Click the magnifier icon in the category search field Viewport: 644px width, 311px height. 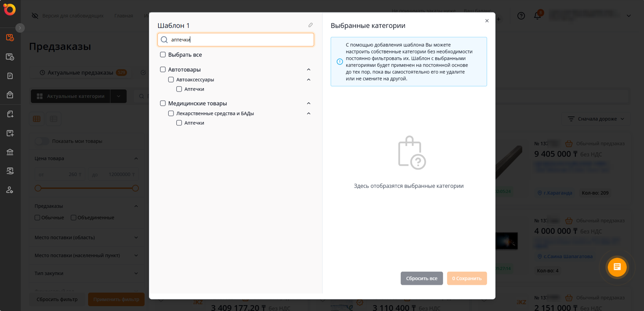165,40
